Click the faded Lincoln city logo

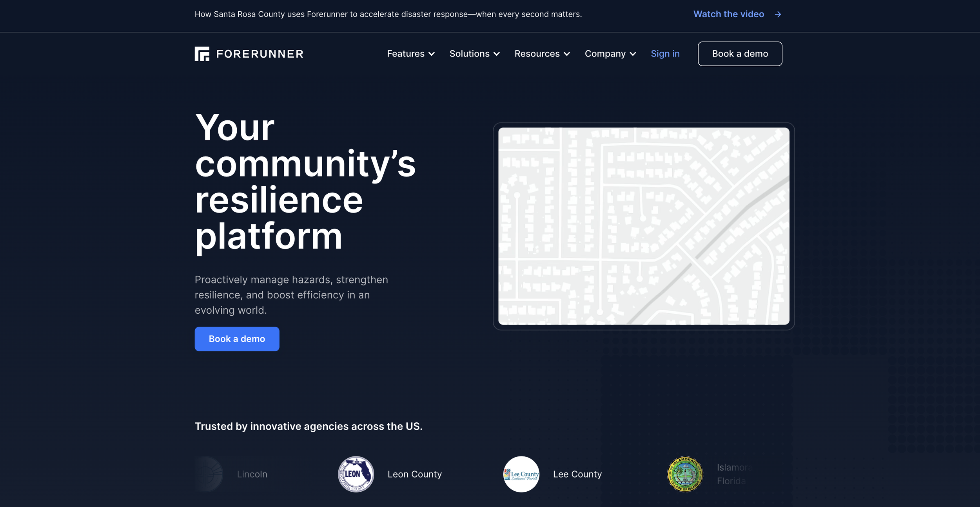tap(208, 474)
